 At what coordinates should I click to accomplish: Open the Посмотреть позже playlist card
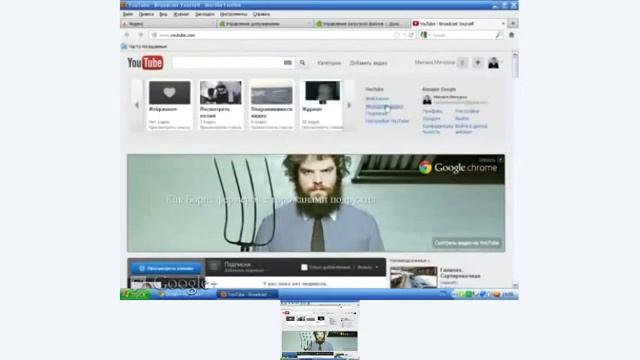coord(220,104)
